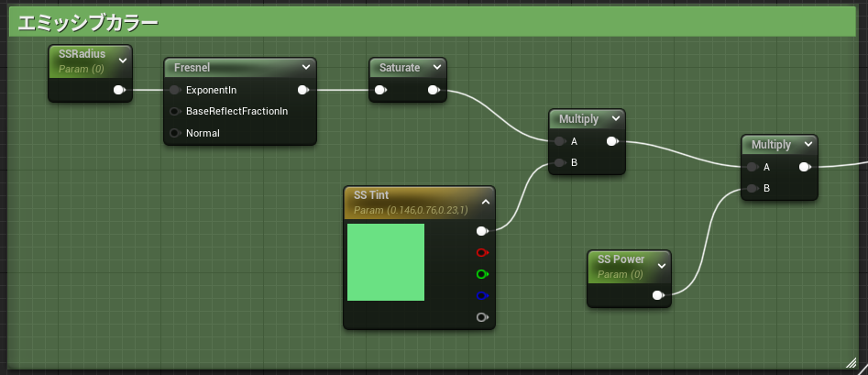Select the Saturate node title

tap(400, 68)
